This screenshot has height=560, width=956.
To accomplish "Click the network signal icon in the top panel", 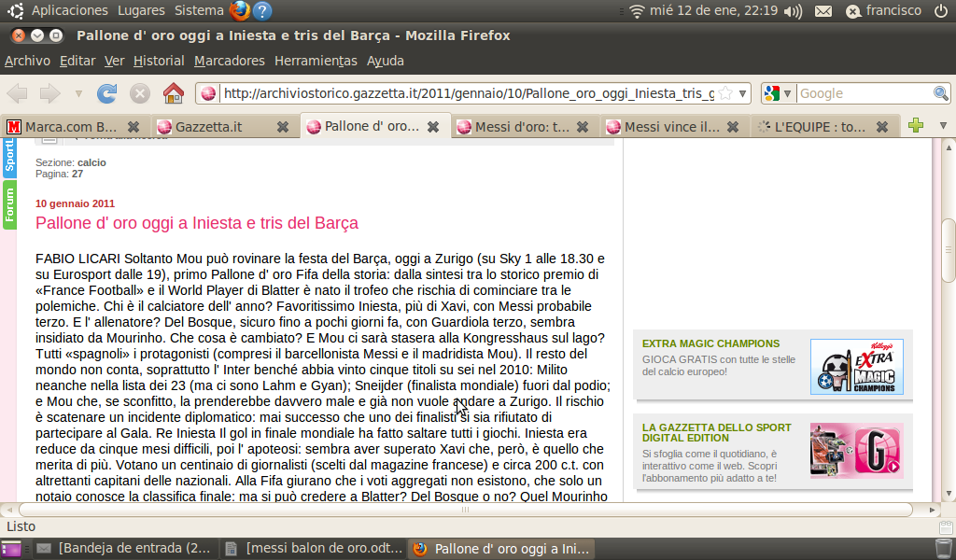I will (x=638, y=11).
